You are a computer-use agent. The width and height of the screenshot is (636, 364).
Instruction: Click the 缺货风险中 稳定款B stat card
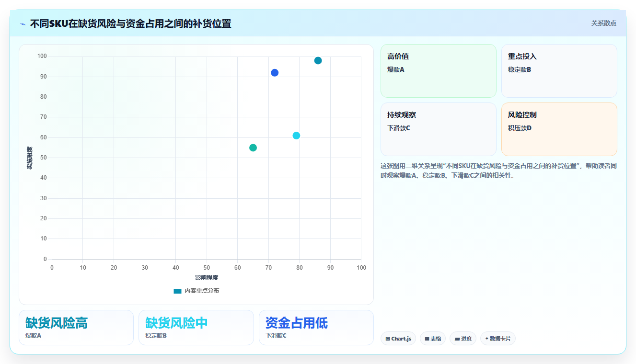point(196,328)
